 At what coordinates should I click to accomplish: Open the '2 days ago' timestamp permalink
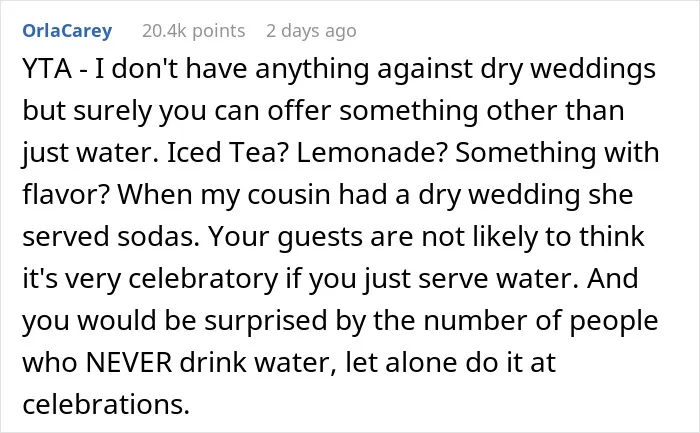pyautogui.click(x=311, y=31)
